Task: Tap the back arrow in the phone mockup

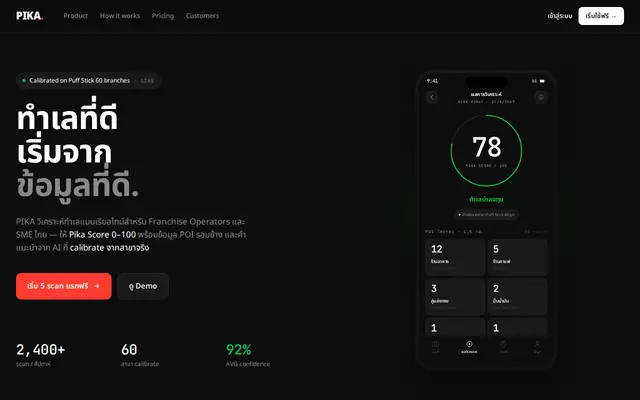Action: click(432, 97)
